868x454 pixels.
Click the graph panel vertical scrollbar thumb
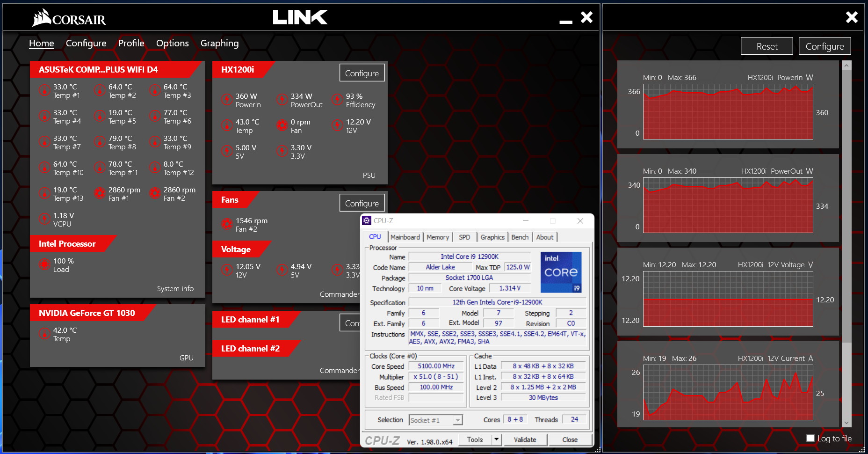(x=846, y=206)
